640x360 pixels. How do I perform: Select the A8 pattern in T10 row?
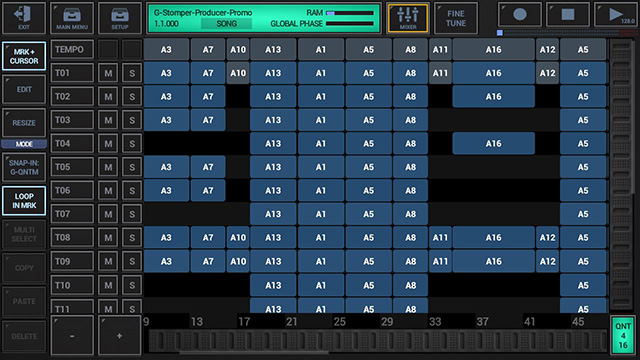pos(411,285)
